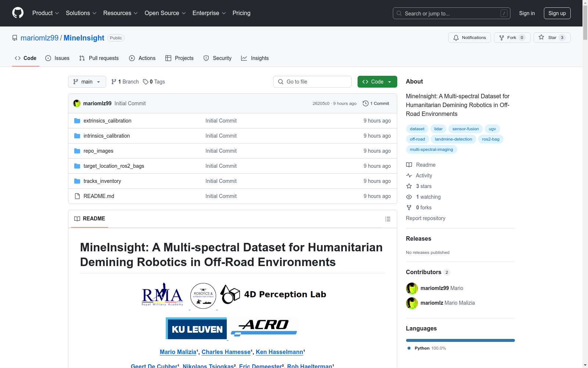
Task: Click the dataset topic tag
Action: 417,129
